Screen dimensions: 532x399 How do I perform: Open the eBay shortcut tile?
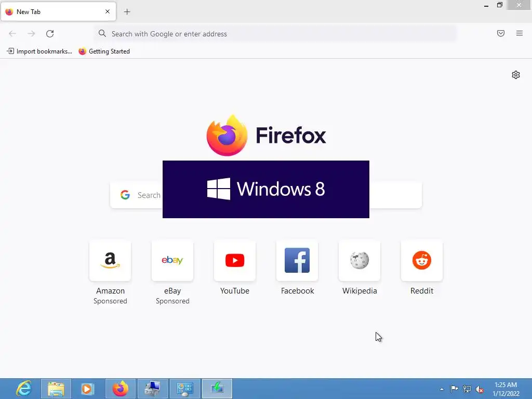[172, 261]
